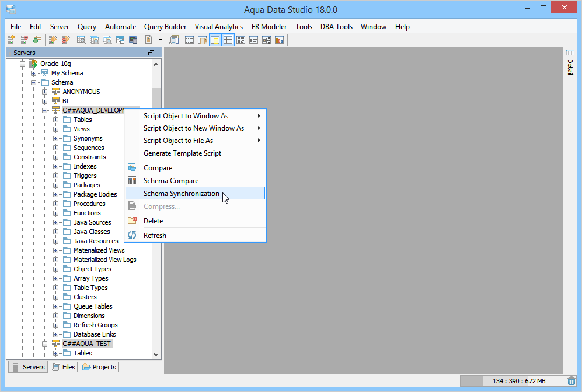
Task: Click the table icon with green circle
Action: pyautogui.click(x=37, y=40)
